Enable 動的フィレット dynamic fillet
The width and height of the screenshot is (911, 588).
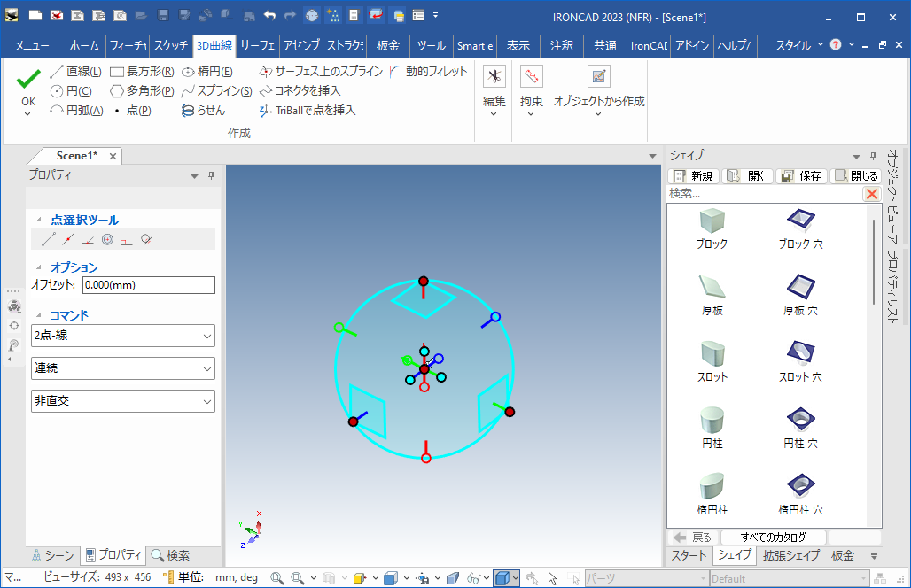coord(429,72)
